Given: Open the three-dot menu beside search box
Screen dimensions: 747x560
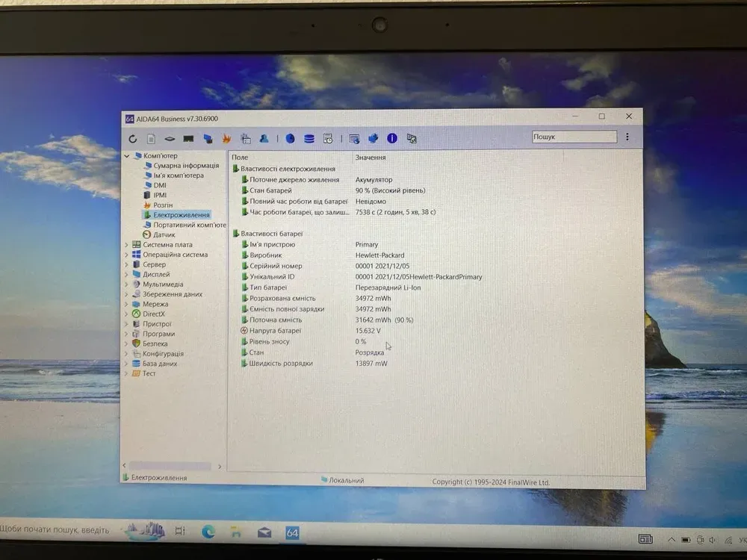Looking at the screenshot, I should (x=627, y=137).
